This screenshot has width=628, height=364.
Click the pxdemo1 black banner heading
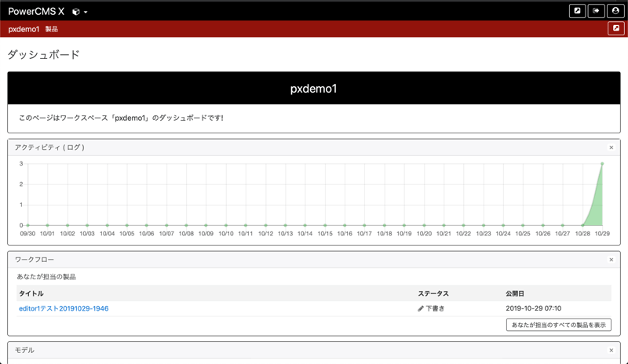(x=313, y=89)
